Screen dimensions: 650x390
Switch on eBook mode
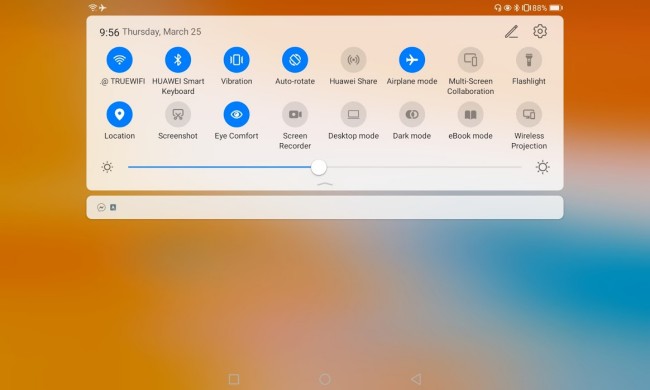(x=470, y=114)
